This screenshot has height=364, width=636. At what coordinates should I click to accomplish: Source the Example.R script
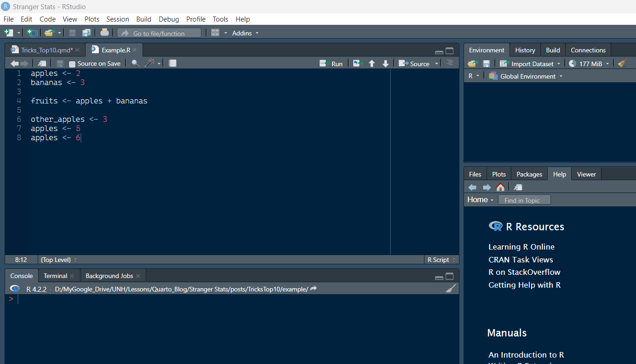[x=414, y=64]
